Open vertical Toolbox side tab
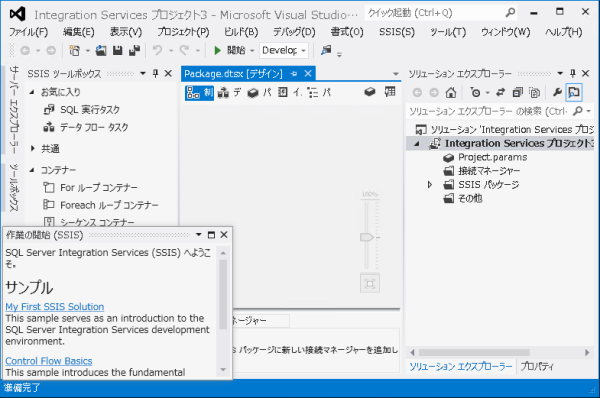The image size is (600, 398). (13, 188)
